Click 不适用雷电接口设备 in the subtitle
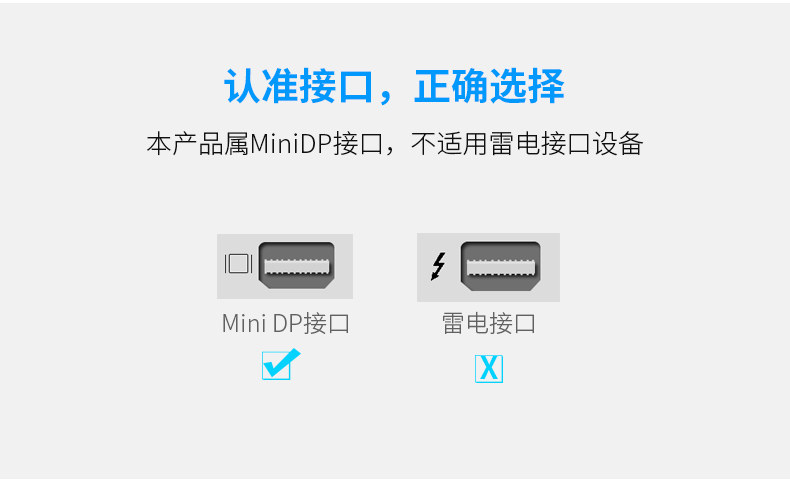The image size is (790, 491). click(526, 144)
